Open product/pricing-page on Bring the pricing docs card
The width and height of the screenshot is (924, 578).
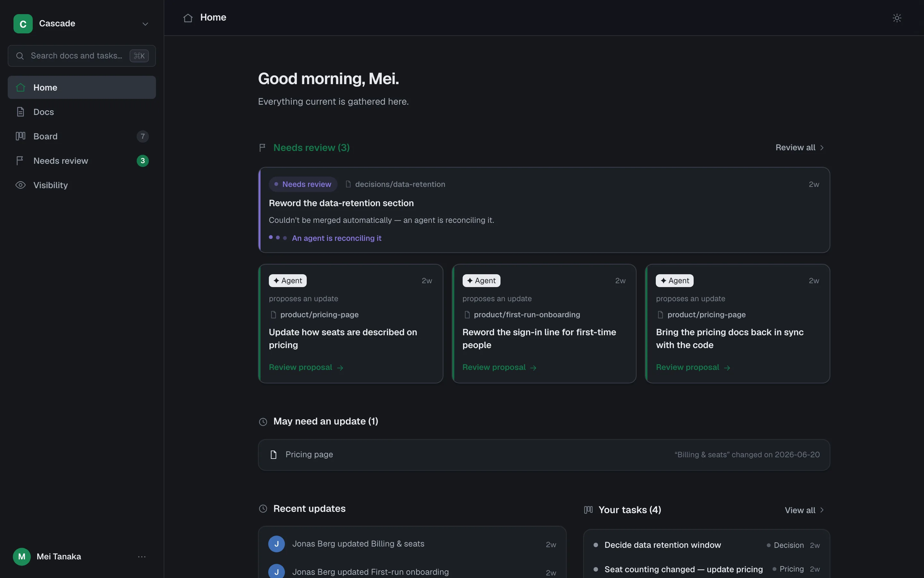pyautogui.click(x=701, y=315)
